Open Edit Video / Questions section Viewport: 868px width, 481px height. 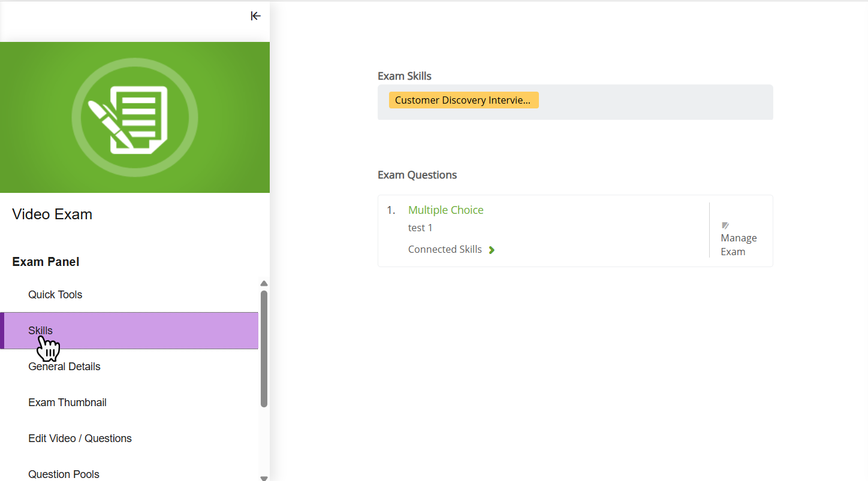point(80,438)
